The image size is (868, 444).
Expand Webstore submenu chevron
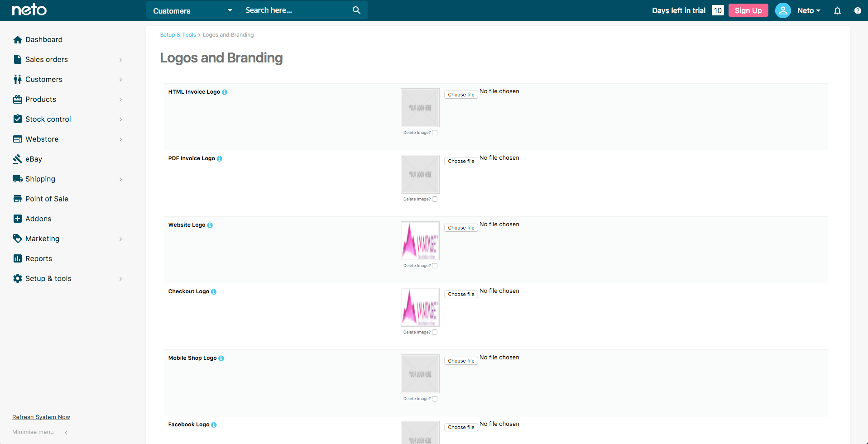pos(120,139)
